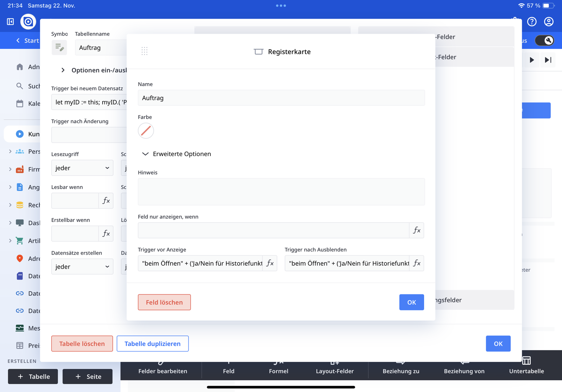The height and width of the screenshot is (392, 562).
Task: Open the user account icon
Action: 549,22
